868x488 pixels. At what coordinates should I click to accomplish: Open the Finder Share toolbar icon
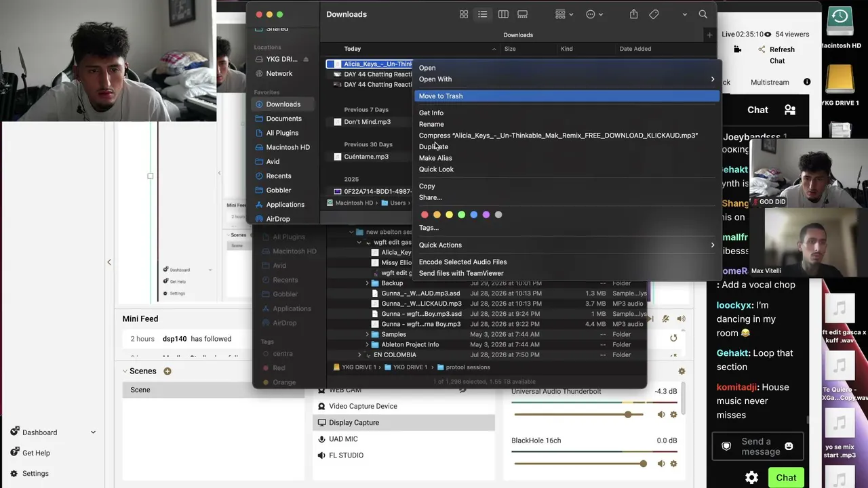tap(634, 14)
